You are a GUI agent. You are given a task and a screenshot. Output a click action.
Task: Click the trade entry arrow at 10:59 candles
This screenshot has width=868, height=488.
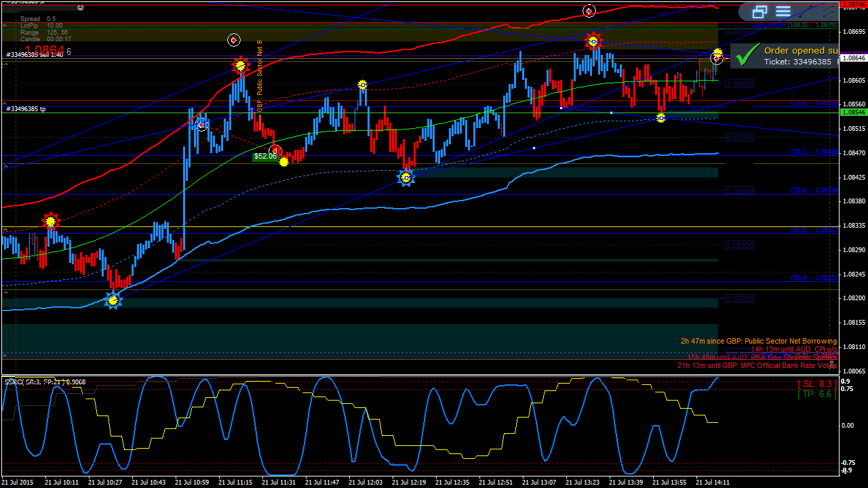[x=201, y=125]
